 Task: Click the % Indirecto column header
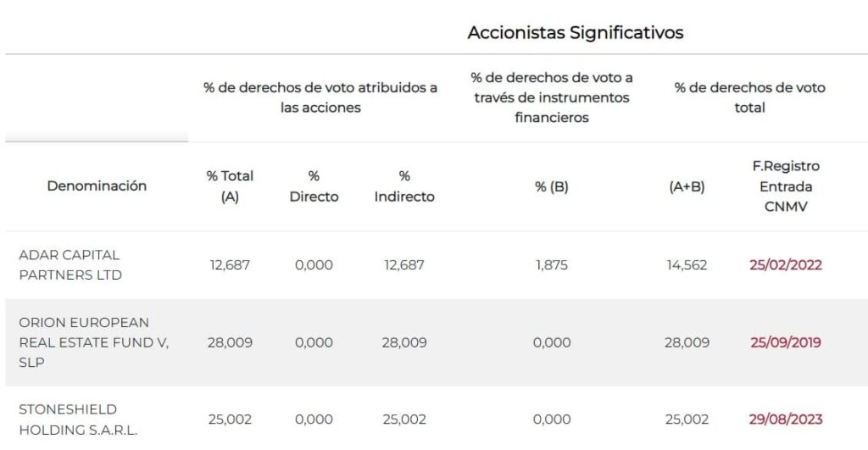(404, 186)
